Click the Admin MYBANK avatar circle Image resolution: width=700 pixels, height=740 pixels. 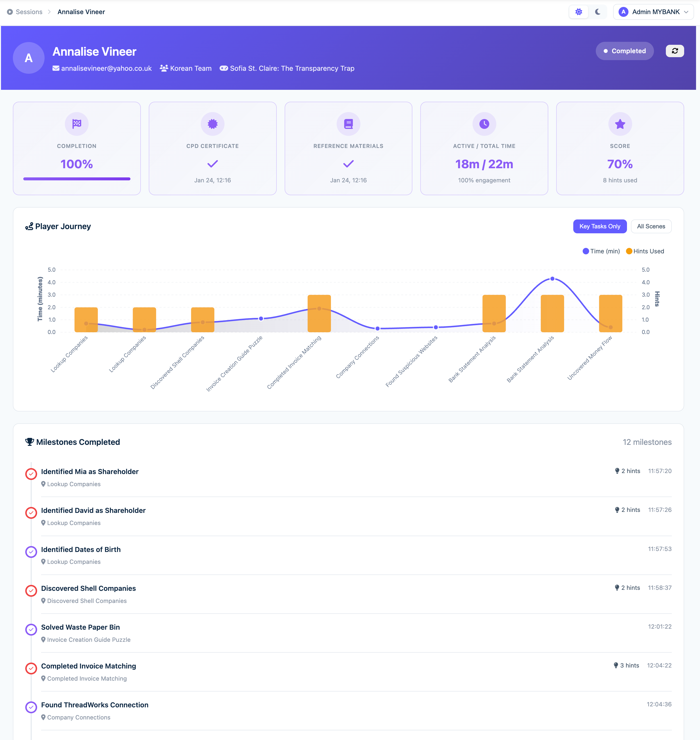point(623,12)
